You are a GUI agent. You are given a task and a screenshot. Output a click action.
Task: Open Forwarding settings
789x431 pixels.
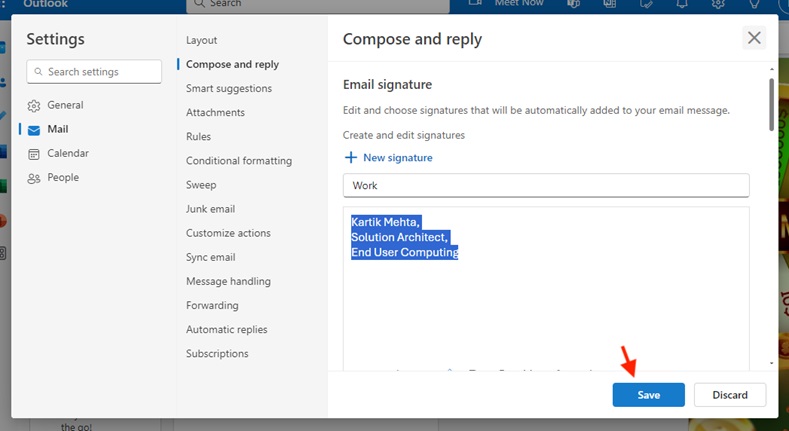pyautogui.click(x=212, y=306)
